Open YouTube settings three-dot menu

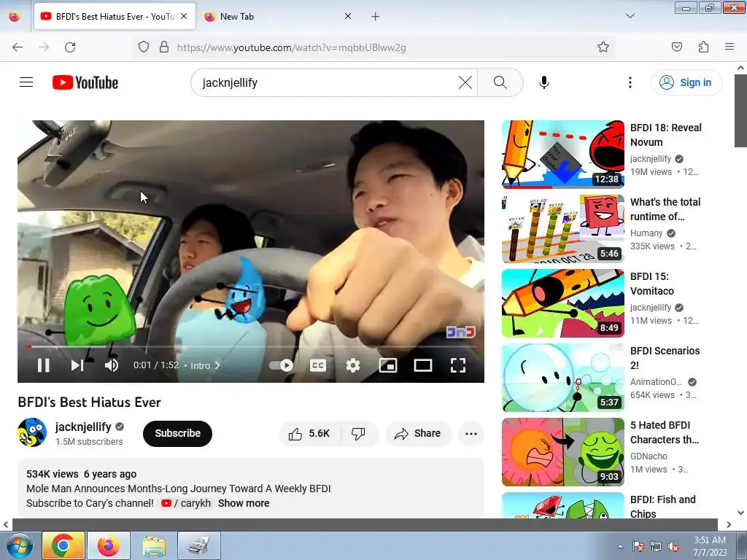(630, 82)
